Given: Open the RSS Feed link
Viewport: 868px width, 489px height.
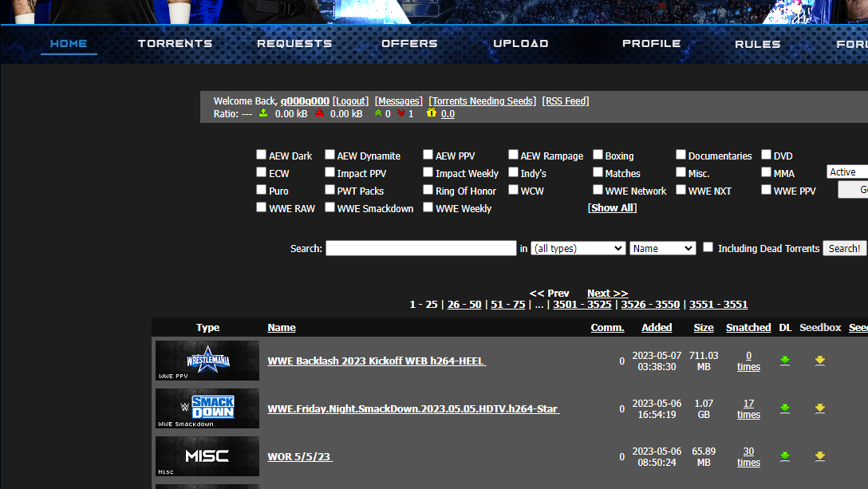Looking at the screenshot, I should [x=566, y=101].
